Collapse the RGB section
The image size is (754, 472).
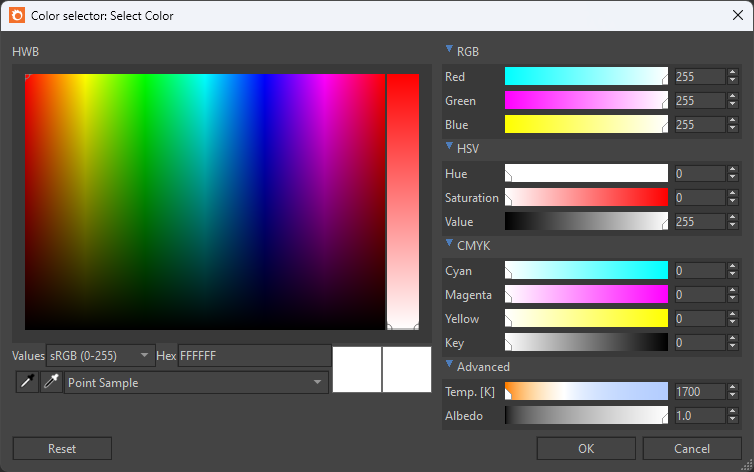click(x=449, y=49)
